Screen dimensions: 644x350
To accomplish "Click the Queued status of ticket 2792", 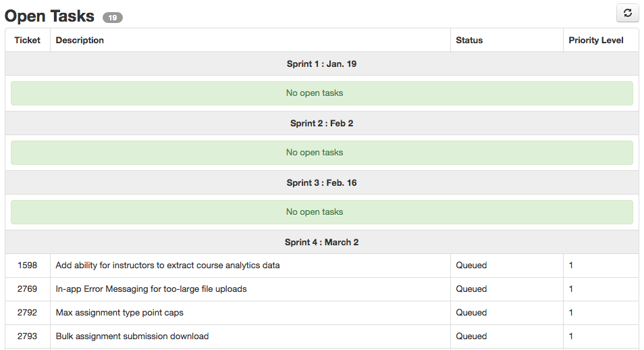I will 471,313.
